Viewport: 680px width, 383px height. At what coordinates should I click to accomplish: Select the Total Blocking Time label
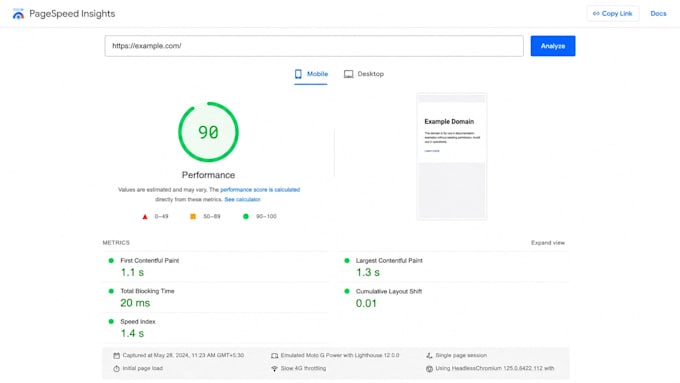click(147, 291)
